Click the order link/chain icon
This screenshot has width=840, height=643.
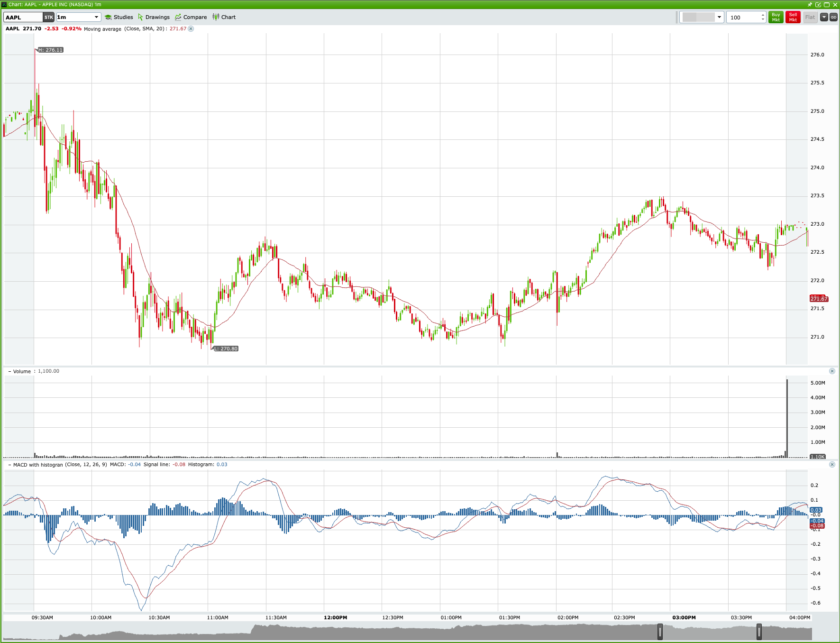(834, 17)
